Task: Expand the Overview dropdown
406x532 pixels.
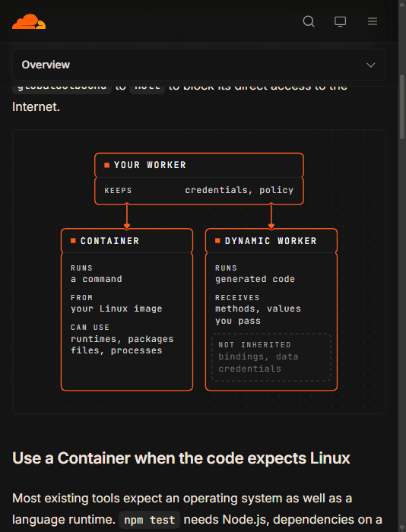Action: point(199,65)
